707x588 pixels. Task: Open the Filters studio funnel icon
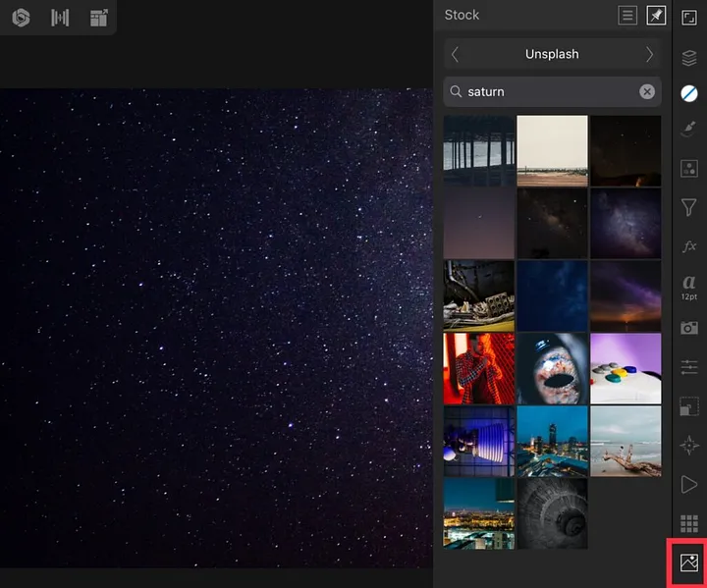point(689,207)
